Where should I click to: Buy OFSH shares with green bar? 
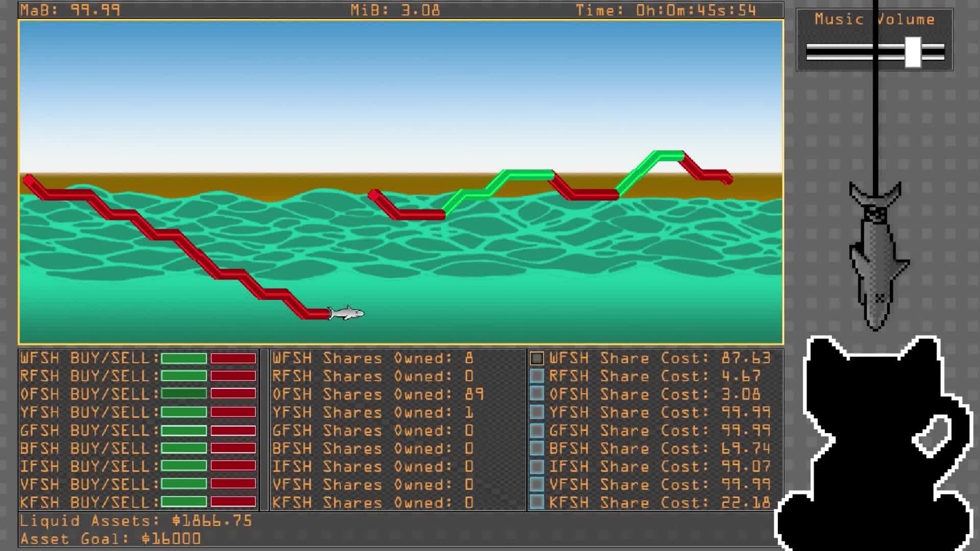[x=184, y=394]
